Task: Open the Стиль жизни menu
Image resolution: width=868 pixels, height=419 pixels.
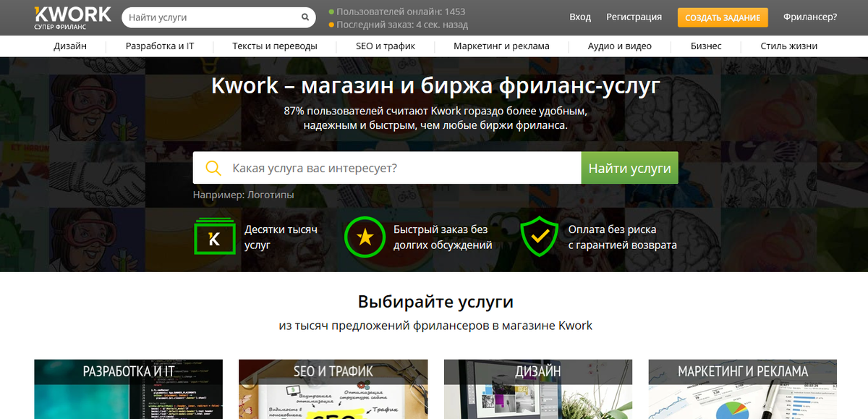Action: 789,46
